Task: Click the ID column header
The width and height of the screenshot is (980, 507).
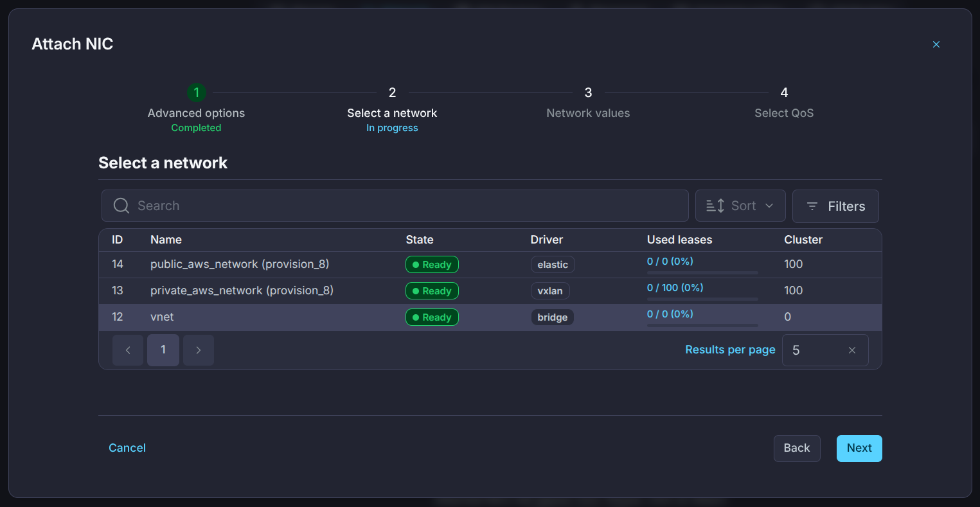Action: [x=117, y=240]
